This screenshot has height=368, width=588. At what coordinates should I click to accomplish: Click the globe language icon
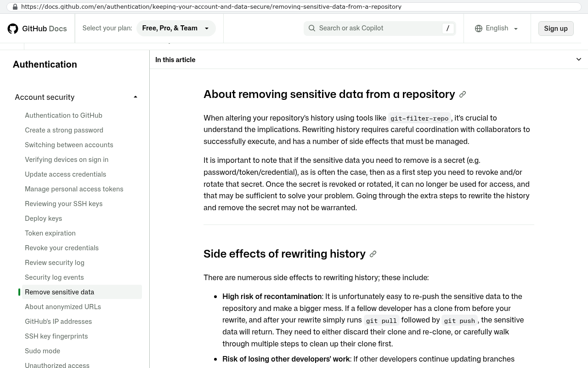coord(479,29)
